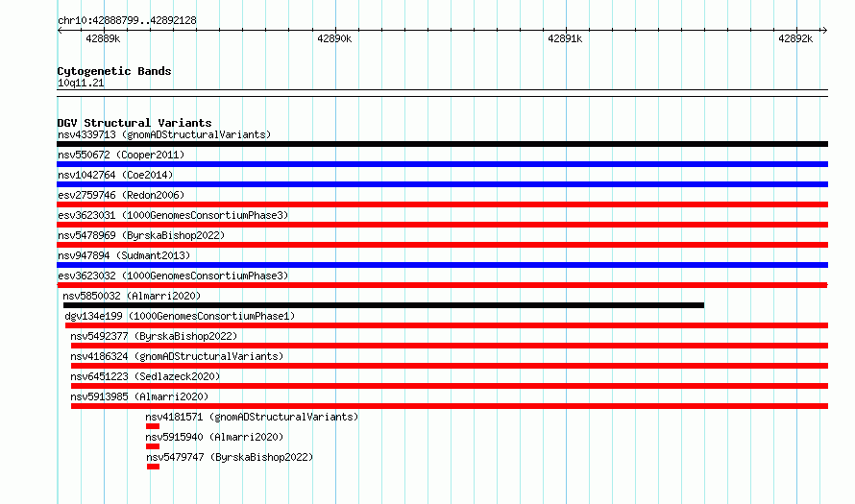Select the blue nsv1042764 Coe2014 bar
Image resolution: width=855 pixels, height=504 pixels.
click(x=442, y=184)
